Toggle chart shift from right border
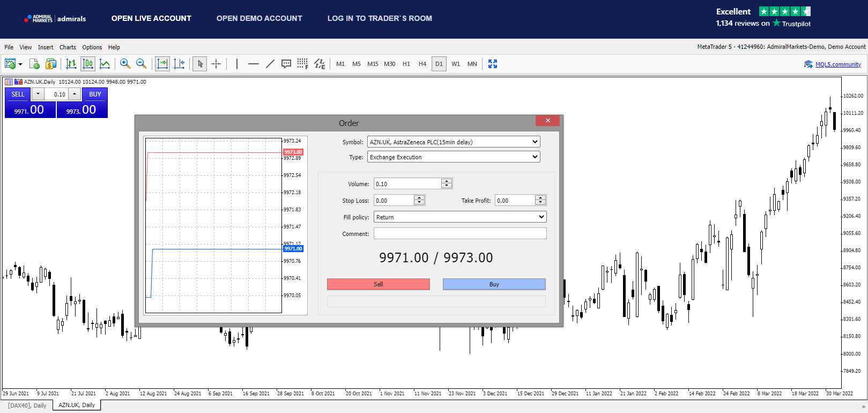 coord(179,64)
